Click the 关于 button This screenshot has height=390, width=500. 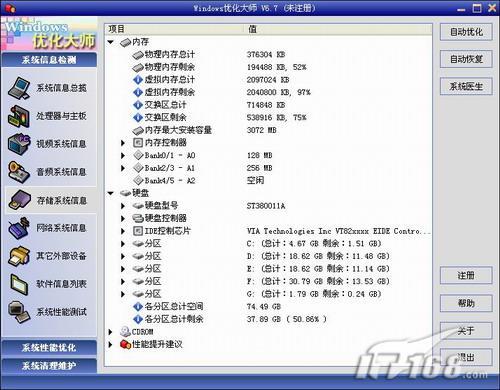[x=466, y=331]
